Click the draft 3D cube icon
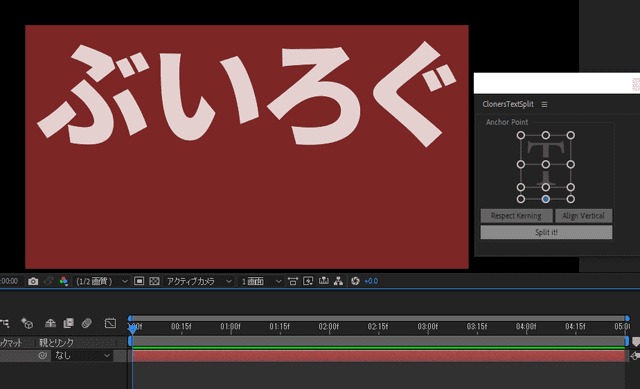This screenshot has width=640, height=389. (x=27, y=323)
